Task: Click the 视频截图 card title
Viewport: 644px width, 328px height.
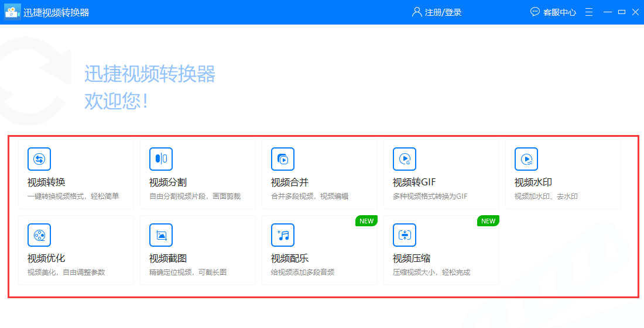Action: tap(168, 258)
